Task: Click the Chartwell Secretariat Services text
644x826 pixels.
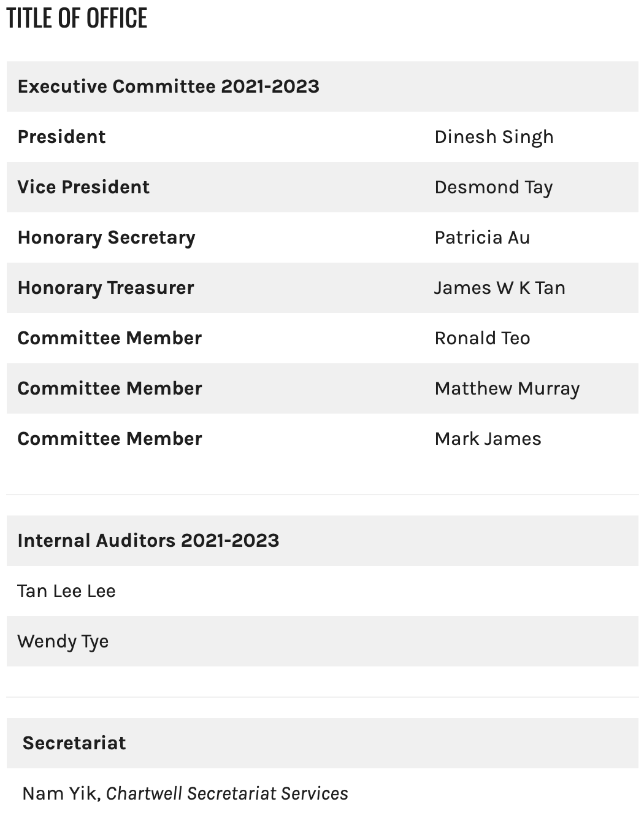Action: (227, 793)
